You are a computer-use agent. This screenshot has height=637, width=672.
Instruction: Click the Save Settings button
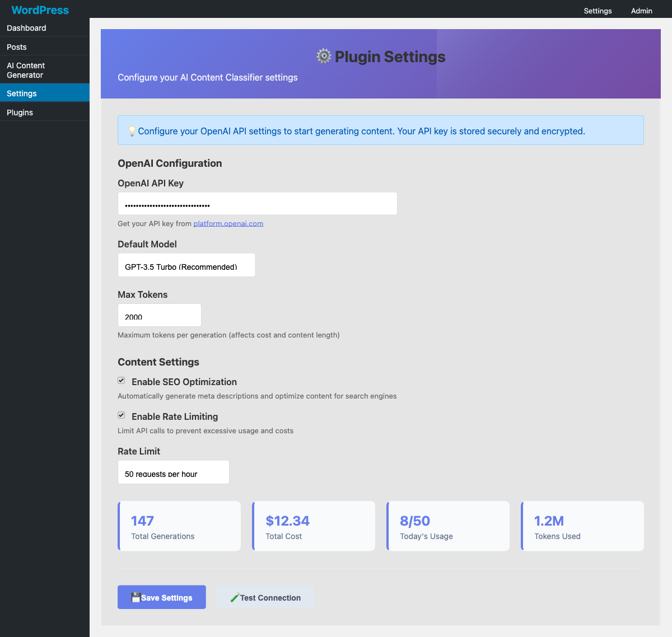[161, 597]
